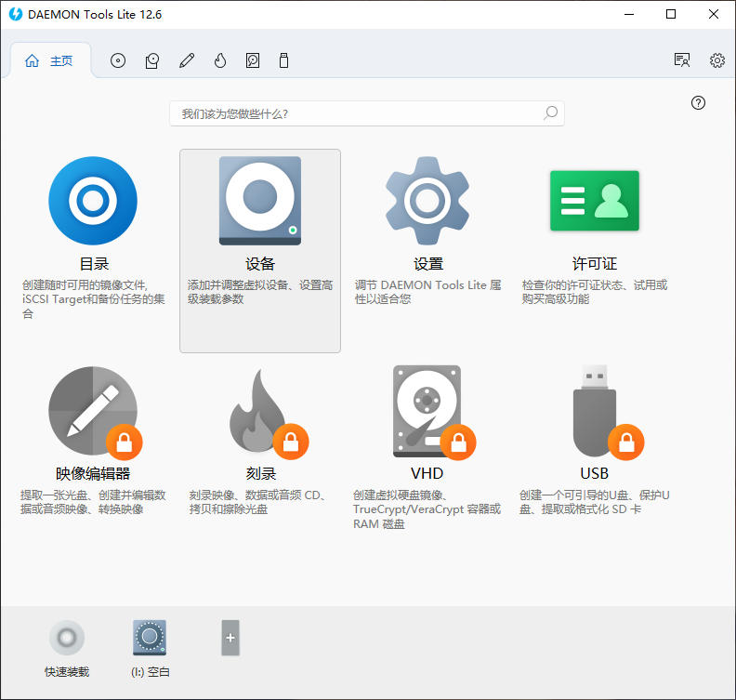Select the (I:) 空白 virtual drive
The height and width of the screenshot is (700, 736).
pos(150,638)
